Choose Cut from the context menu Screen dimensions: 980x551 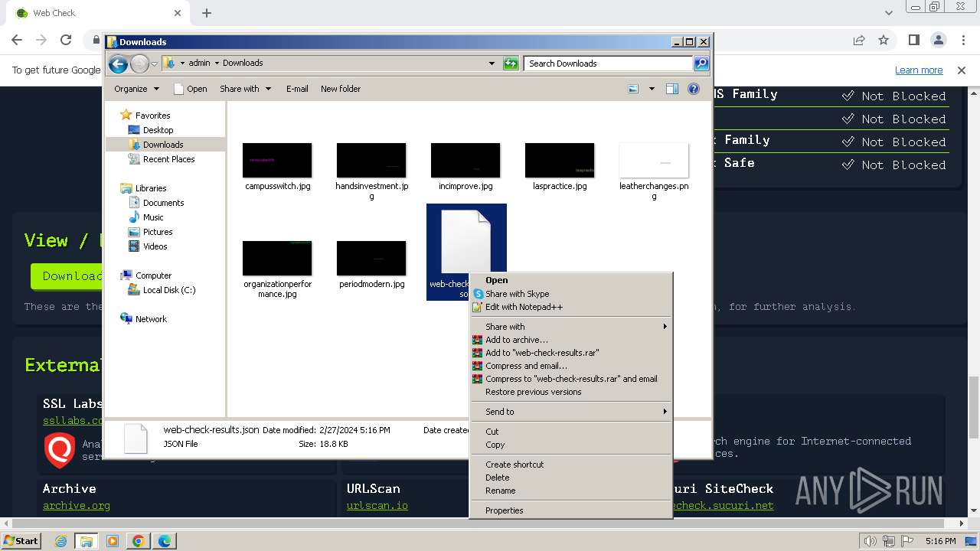[x=570, y=432]
